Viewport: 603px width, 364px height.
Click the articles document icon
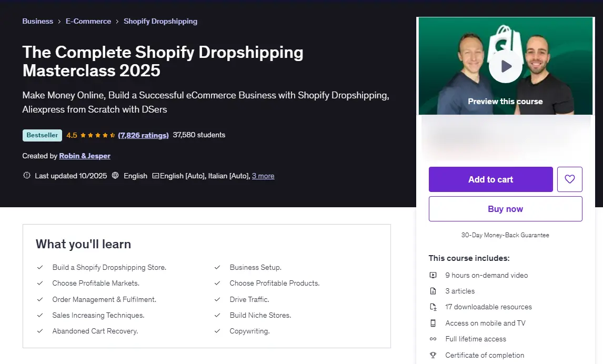click(433, 290)
